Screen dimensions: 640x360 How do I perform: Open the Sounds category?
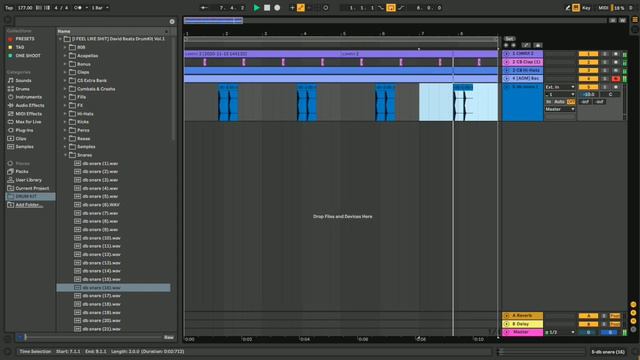[23, 80]
